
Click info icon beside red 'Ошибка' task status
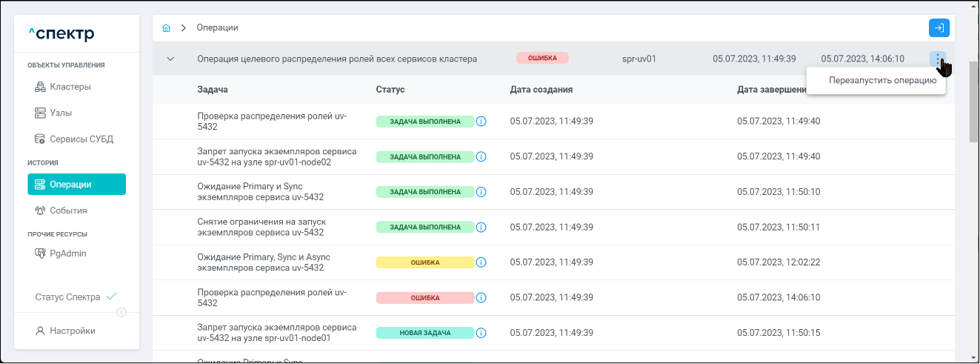481,297
